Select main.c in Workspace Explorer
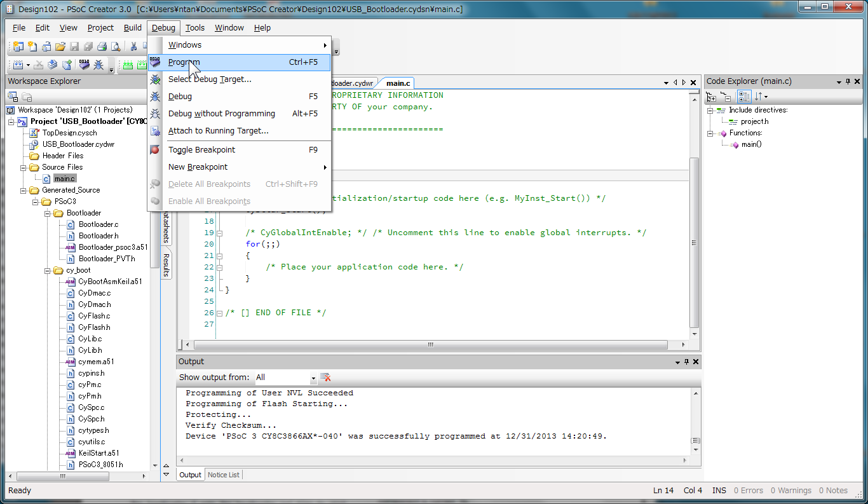 pos(65,179)
